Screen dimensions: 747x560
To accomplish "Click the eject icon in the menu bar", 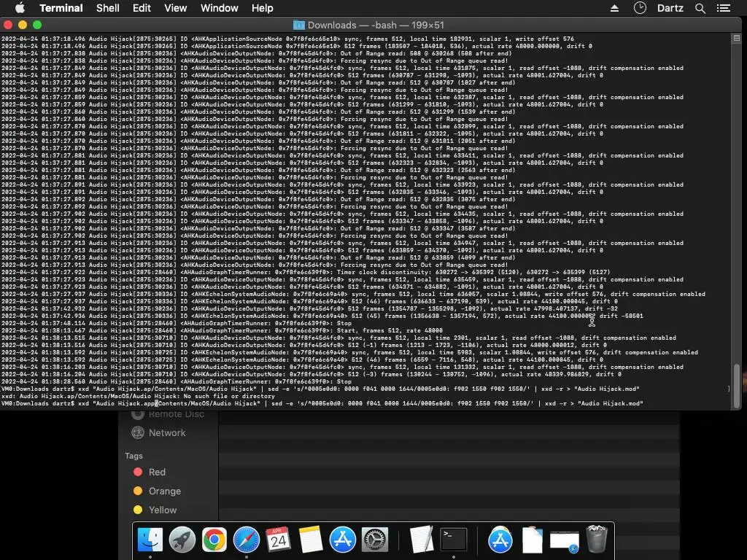I will pos(614,8).
